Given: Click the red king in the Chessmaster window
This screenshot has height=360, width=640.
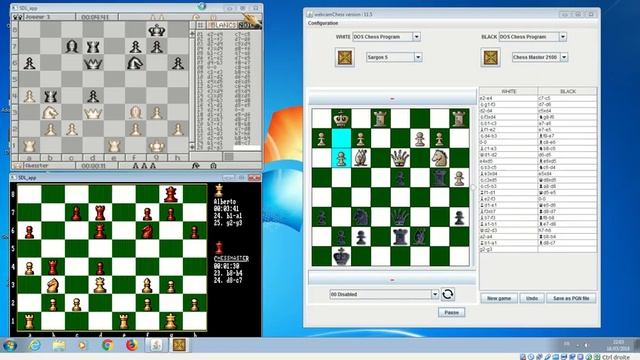Looking at the screenshot, I should click(x=171, y=194).
